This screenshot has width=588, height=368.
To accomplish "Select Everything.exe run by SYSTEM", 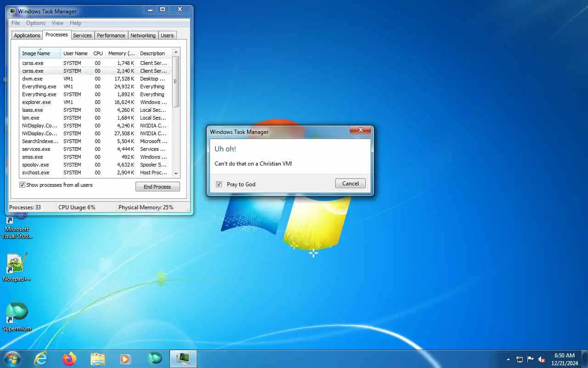I will pyautogui.click(x=96, y=94).
